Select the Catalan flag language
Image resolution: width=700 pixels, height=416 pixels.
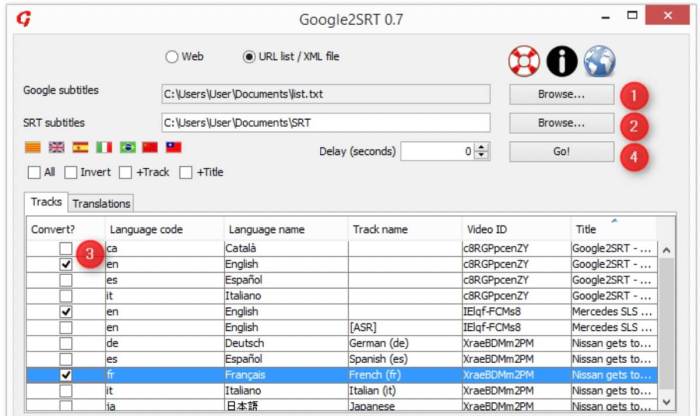coord(33,147)
